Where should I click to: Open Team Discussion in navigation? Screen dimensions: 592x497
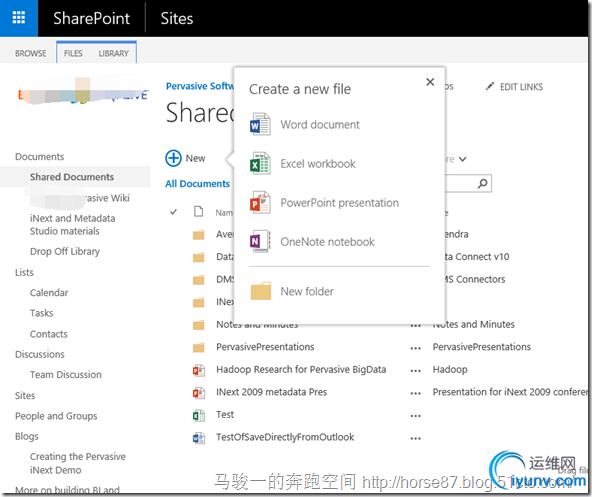tap(66, 375)
